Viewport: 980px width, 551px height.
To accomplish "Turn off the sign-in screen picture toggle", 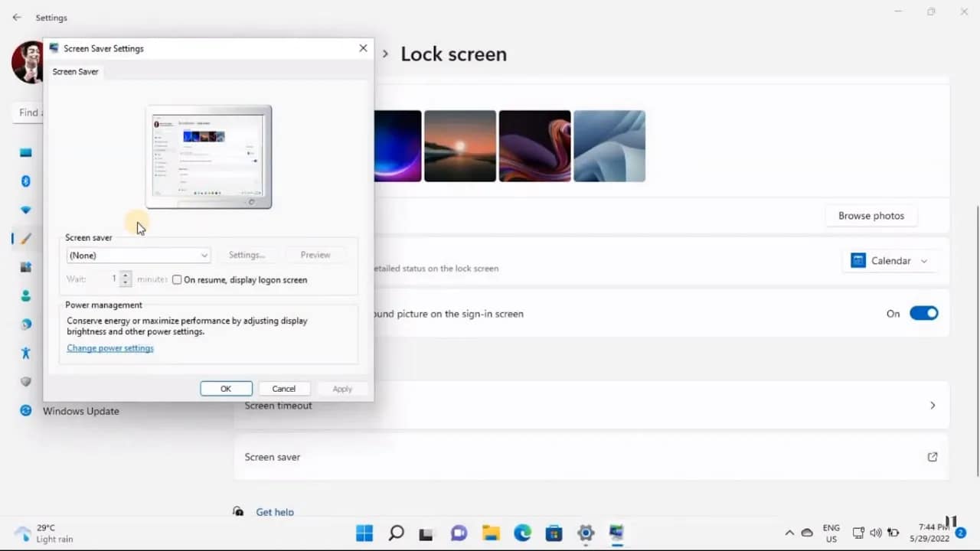I will point(924,313).
